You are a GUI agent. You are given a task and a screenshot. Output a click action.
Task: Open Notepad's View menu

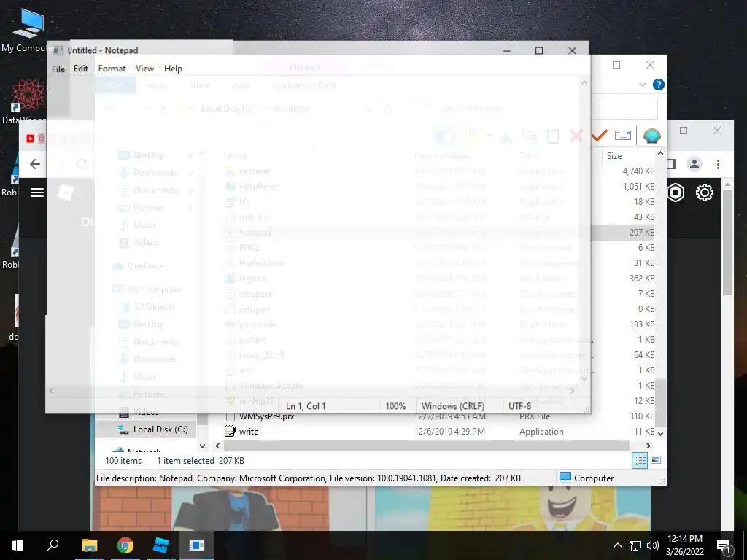pos(144,69)
